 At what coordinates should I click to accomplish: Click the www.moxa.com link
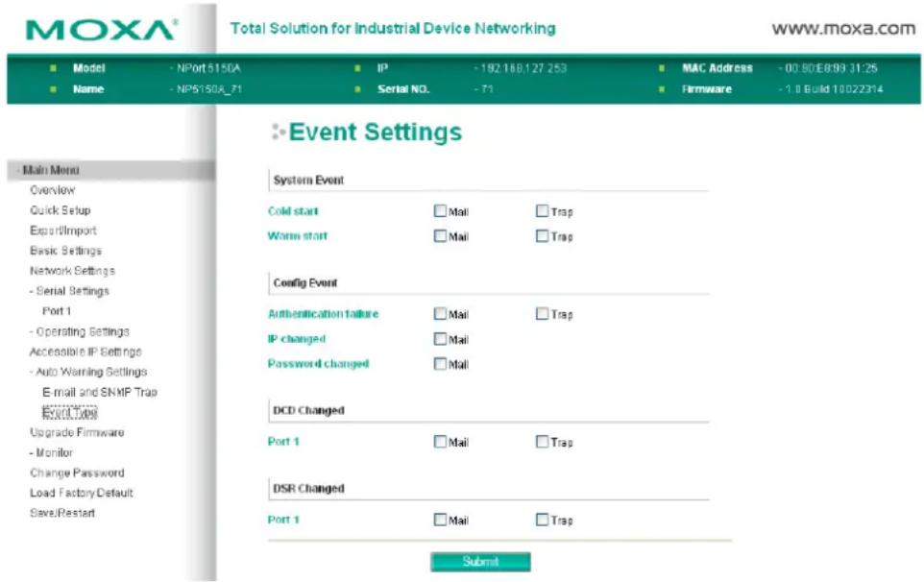[x=843, y=28]
